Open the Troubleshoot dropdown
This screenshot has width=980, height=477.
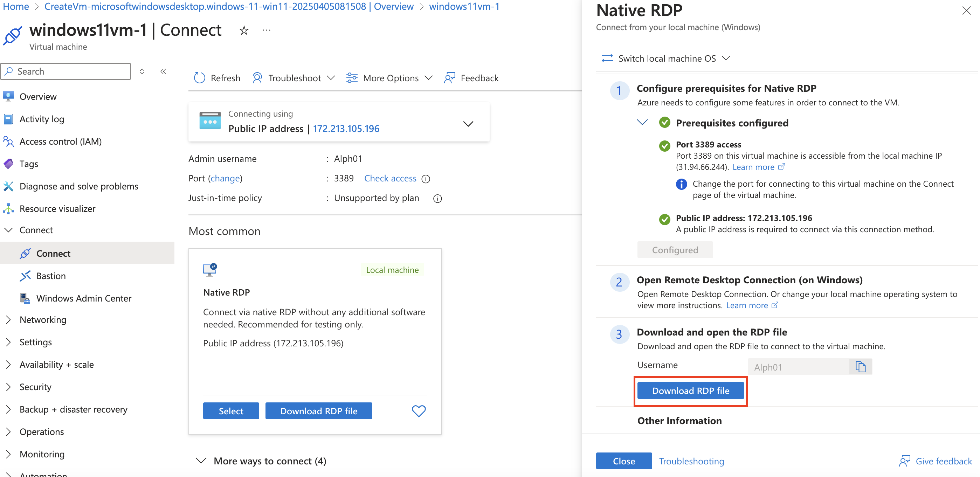pos(294,78)
